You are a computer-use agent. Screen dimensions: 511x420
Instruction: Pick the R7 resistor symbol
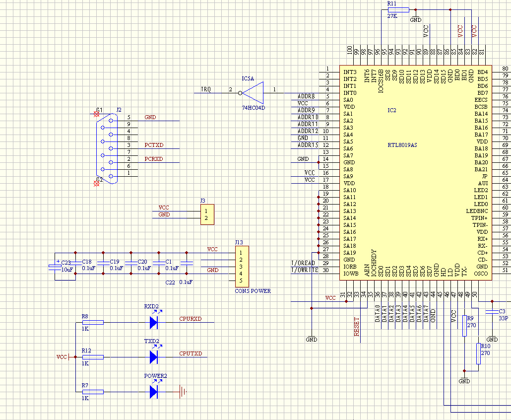(93, 392)
